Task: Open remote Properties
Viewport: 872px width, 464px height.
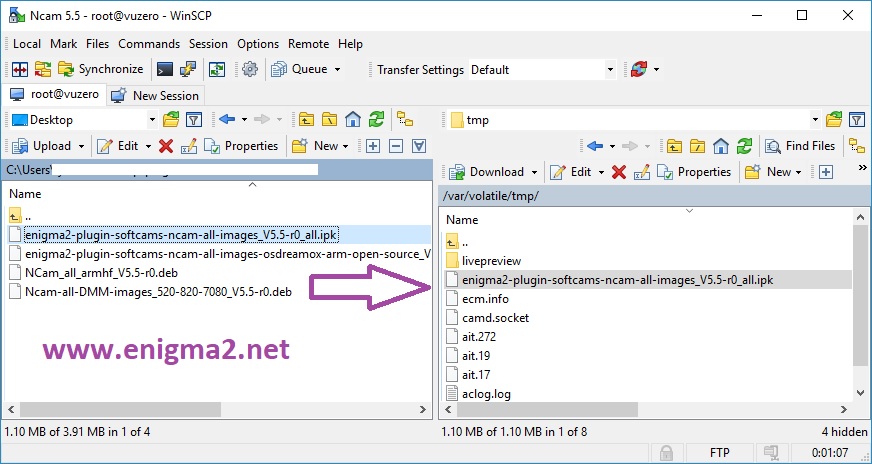Action: [694, 172]
